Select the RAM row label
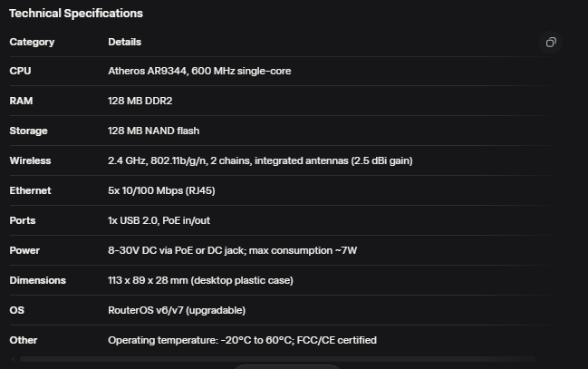Image resolution: width=588 pixels, height=369 pixels. [x=21, y=101]
